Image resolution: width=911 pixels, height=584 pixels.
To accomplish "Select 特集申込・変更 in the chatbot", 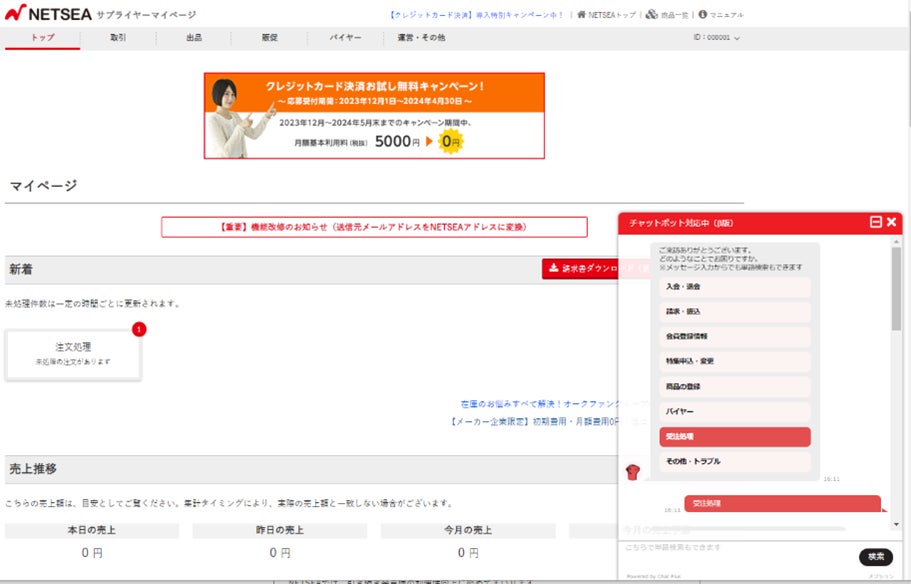I will click(734, 361).
